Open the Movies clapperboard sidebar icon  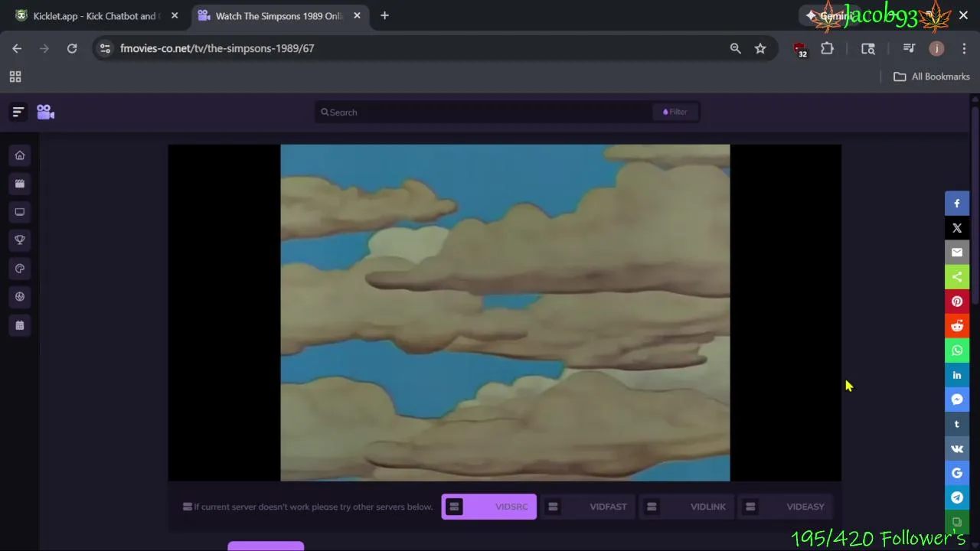pos(20,184)
